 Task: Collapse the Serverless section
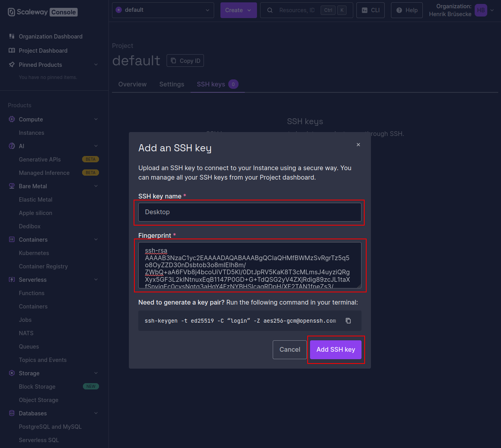[x=96, y=279]
